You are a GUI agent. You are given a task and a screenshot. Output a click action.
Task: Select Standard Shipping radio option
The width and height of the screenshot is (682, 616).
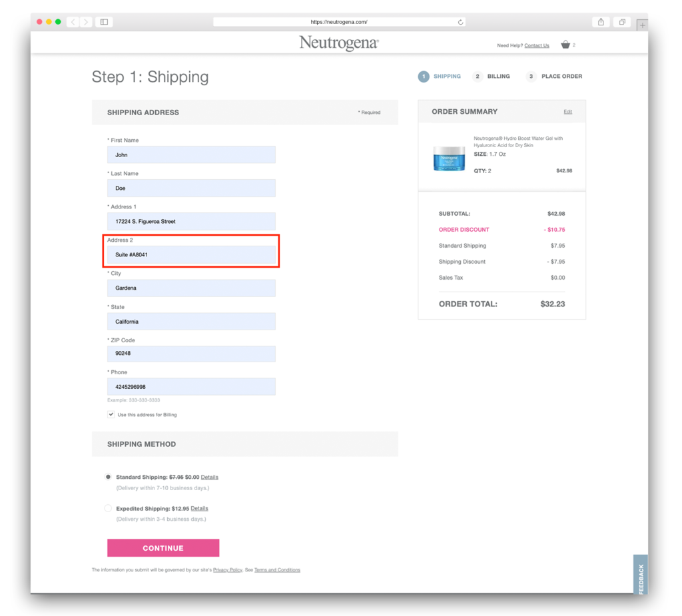tap(108, 477)
